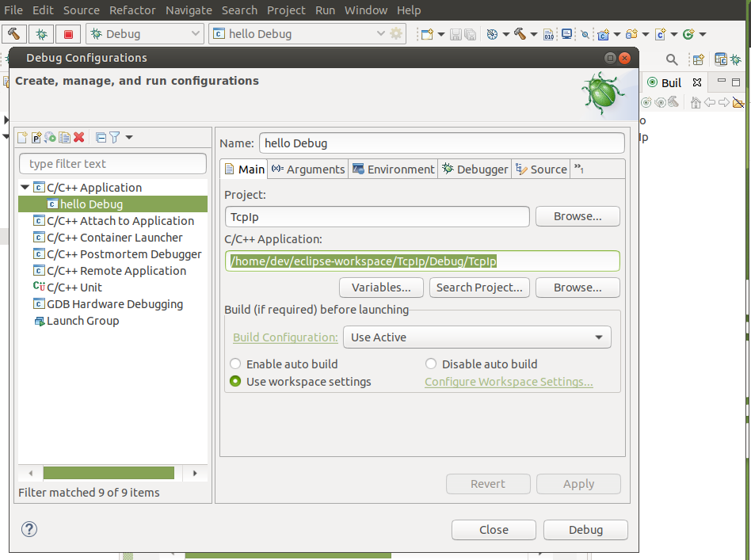Switch to Debug perspective bug icon
Image resolution: width=751 pixels, height=560 pixels.
736,59
